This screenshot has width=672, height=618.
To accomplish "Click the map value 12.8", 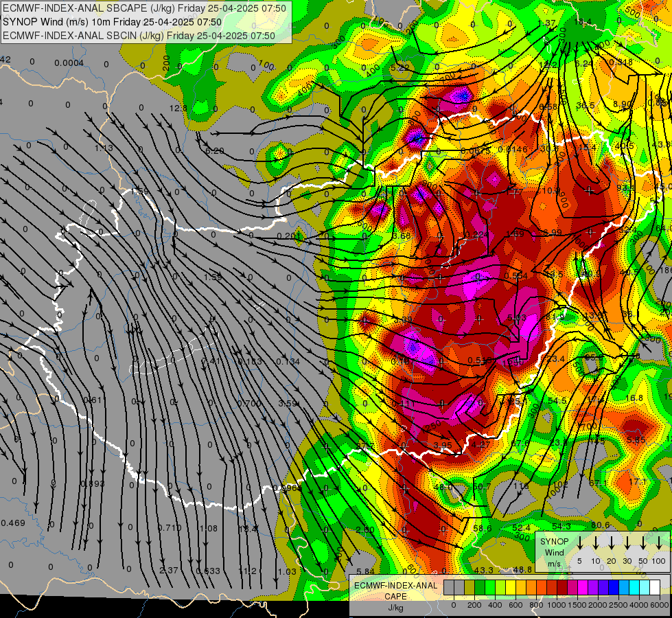I will (178, 108).
